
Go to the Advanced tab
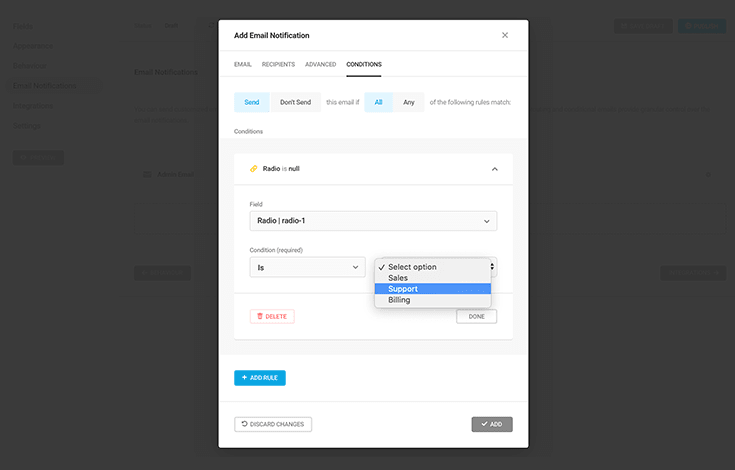click(320, 64)
